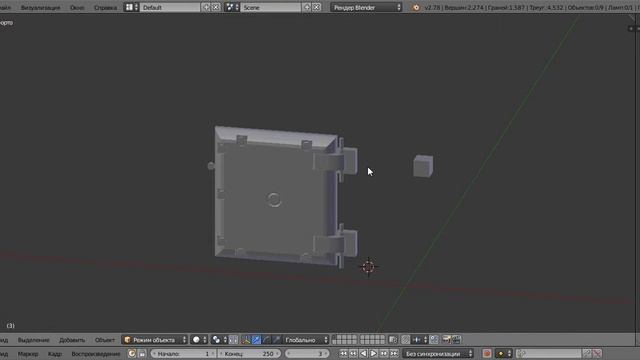Image resolution: width=640 pixels, height=360 pixels.
Task: Click the Blender logo icon in info header
Action: 416,7
